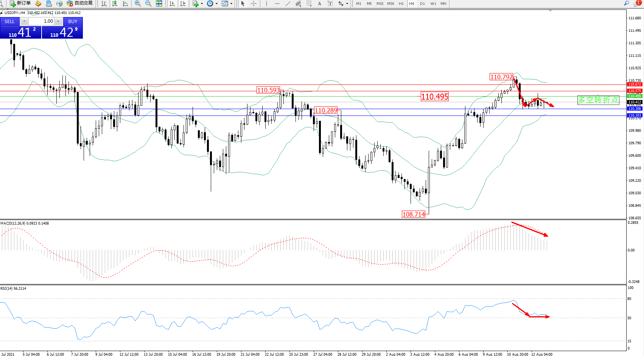
Task: Switch chart to line chart mode
Action: coord(125,3)
